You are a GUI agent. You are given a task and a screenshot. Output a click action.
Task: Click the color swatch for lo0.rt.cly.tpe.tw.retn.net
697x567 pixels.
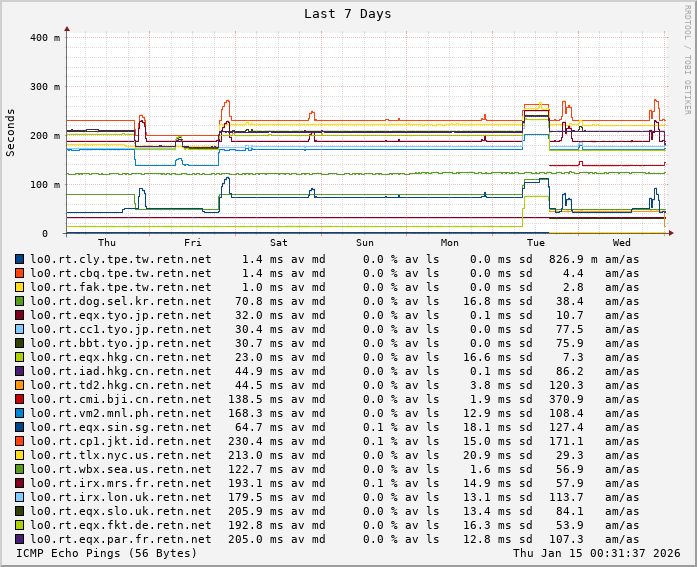[x=19, y=259]
